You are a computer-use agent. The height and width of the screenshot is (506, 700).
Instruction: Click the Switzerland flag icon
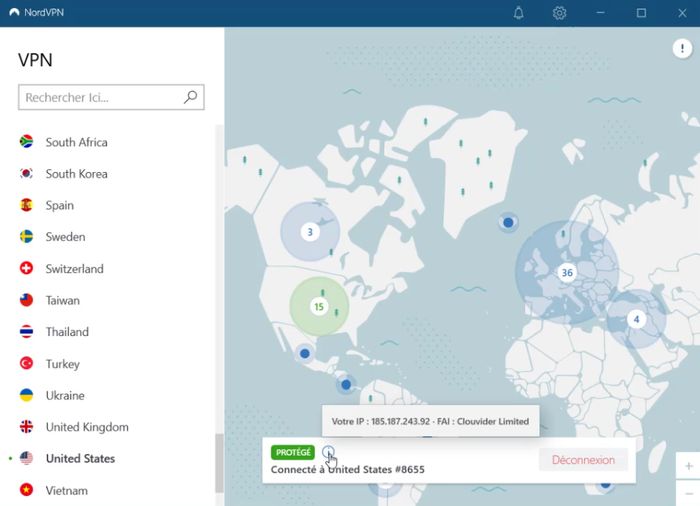click(26, 268)
